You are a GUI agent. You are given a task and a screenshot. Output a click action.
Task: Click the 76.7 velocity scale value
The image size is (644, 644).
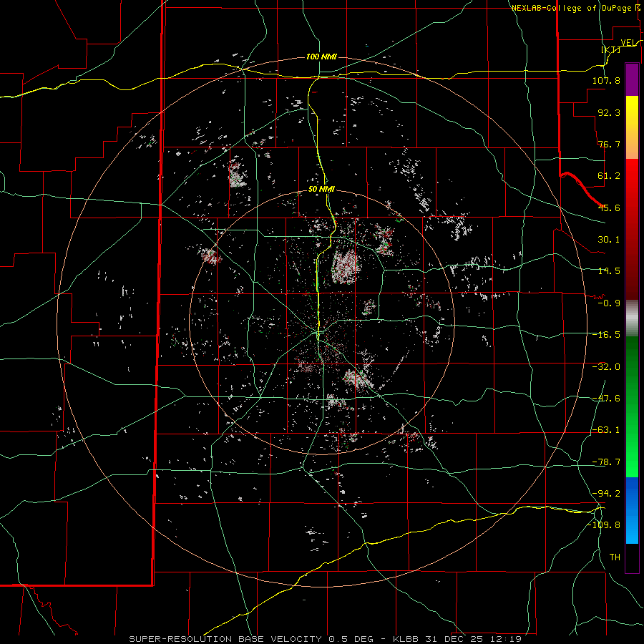pyautogui.click(x=609, y=144)
